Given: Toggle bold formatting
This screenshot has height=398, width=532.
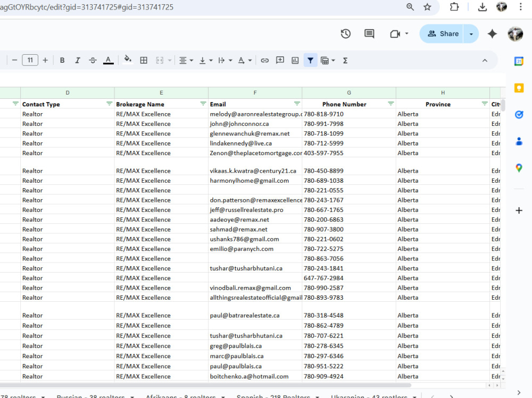Looking at the screenshot, I should point(62,61).
